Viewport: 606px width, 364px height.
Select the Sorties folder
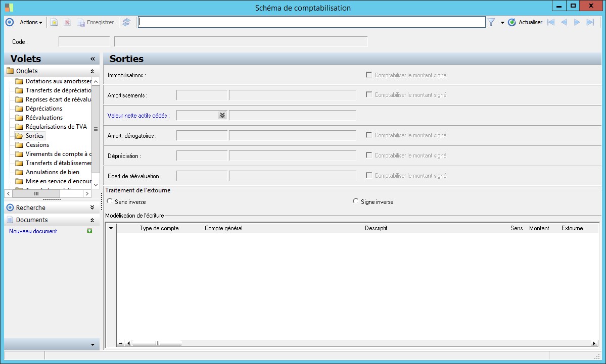[34, 136]
